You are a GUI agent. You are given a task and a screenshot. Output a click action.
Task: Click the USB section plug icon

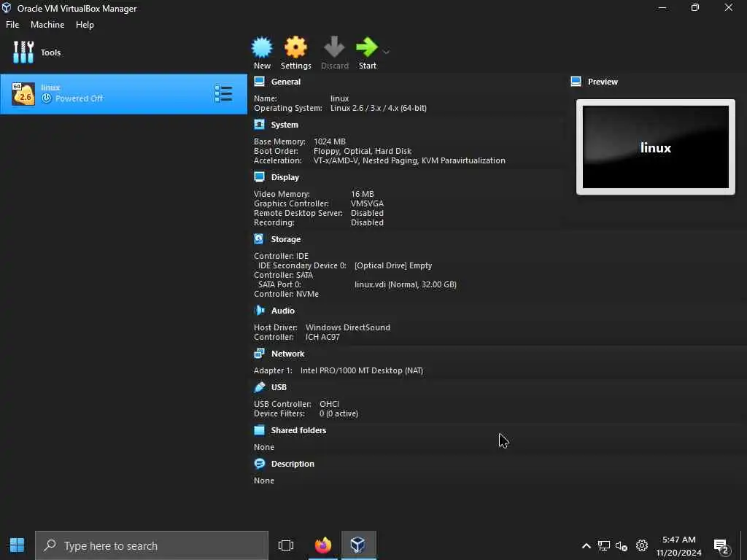click(259, 387)
